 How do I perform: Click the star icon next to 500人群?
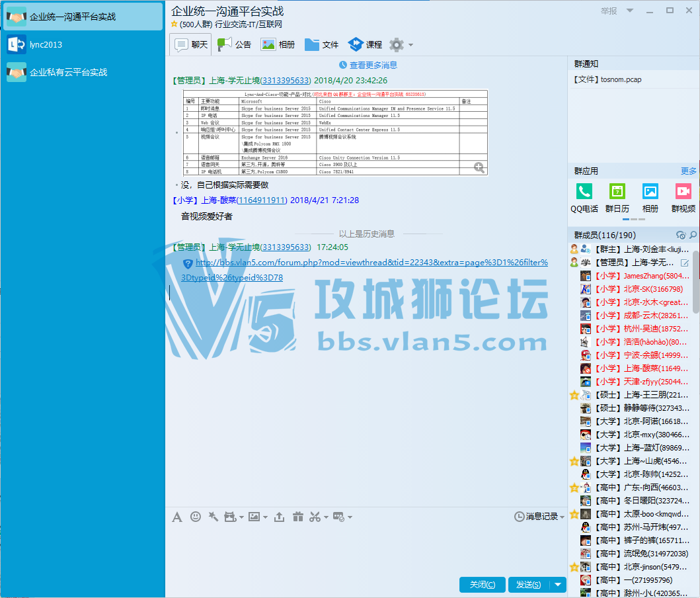[x=174, y=24]
